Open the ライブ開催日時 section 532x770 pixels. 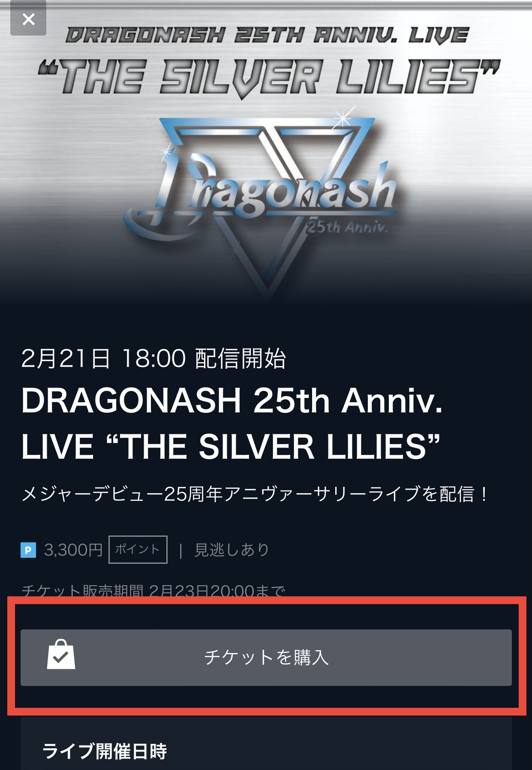105,751
